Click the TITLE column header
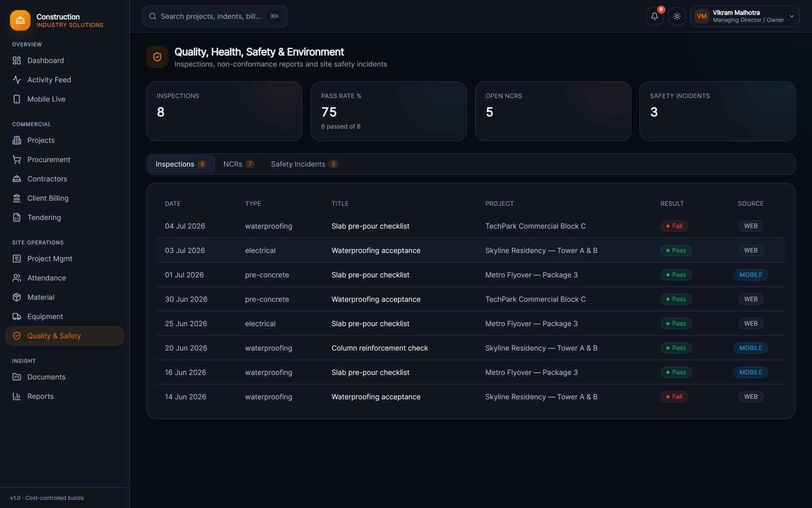Screen dimensions: 812x508 tap(340, 204)
